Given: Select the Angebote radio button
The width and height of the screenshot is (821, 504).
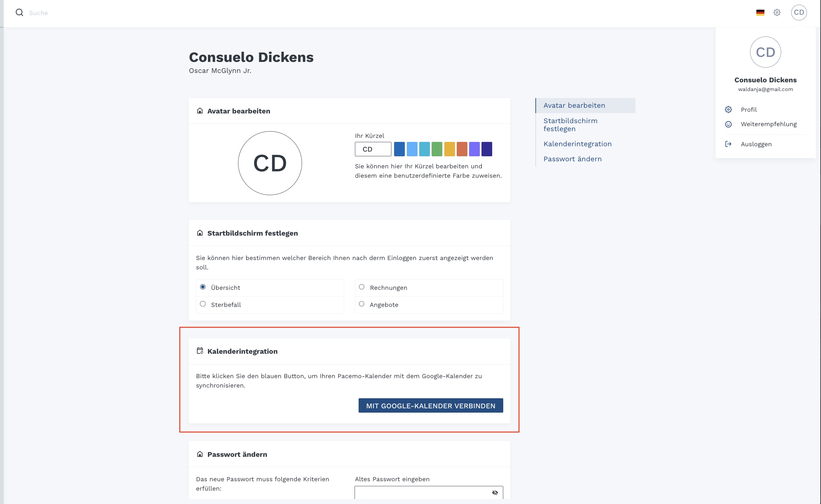Looking at the screenshot, I should (362, 304).
